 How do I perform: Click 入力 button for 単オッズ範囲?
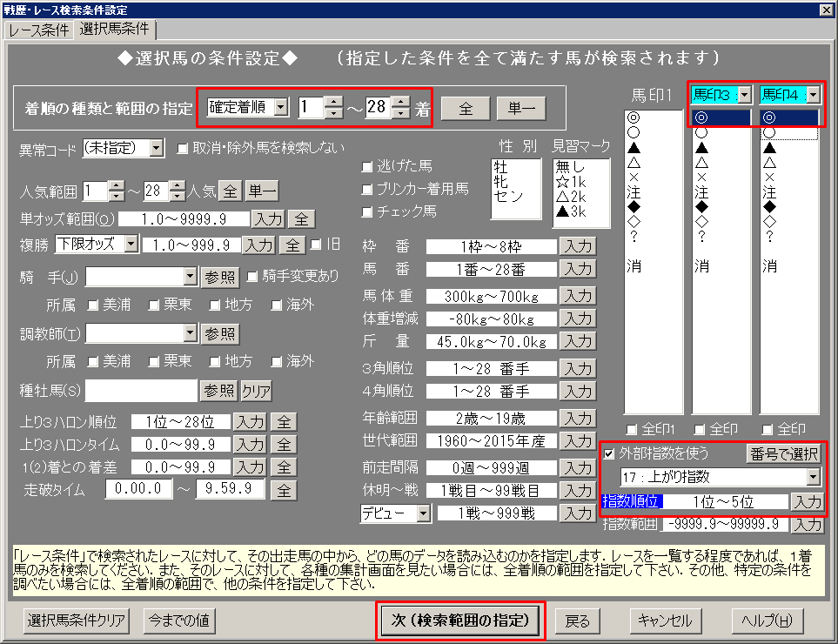click(268, 218)
